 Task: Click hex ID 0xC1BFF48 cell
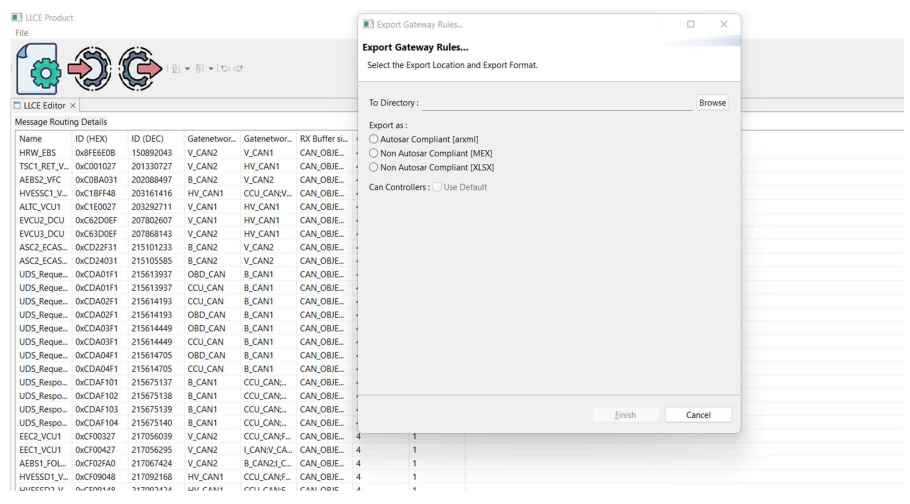[x=95, y=193]
